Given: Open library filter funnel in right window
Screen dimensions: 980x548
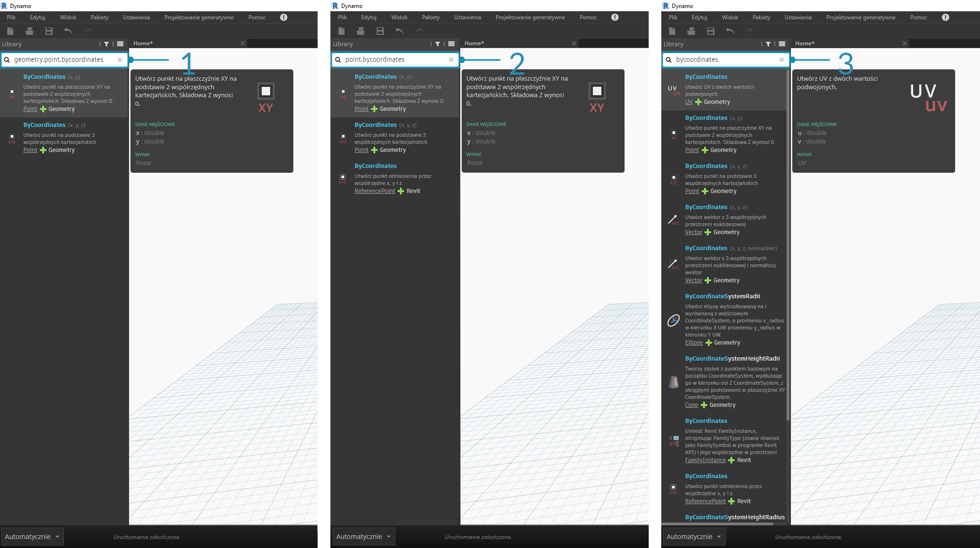Looking at the screenshot, I should [x=768, y=44].
